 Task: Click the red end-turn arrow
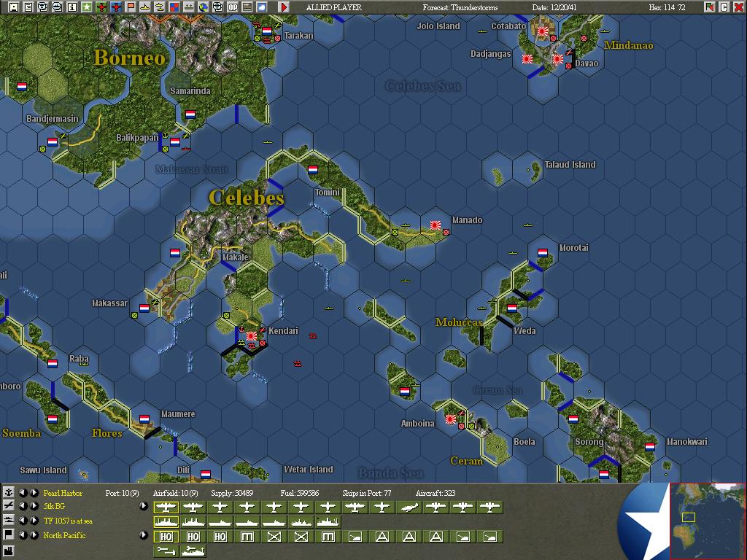pyautogui.click(x=284, y=7)
